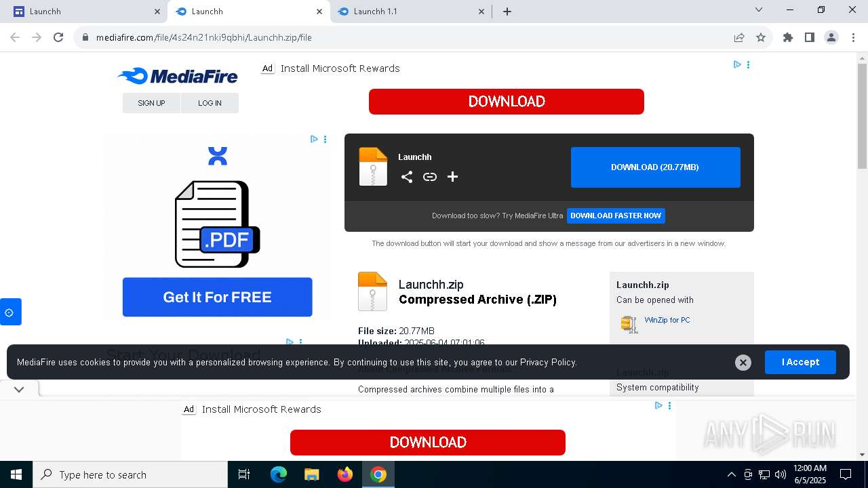
Task: Click the MediaFire logo
Action: pos(178,76)
